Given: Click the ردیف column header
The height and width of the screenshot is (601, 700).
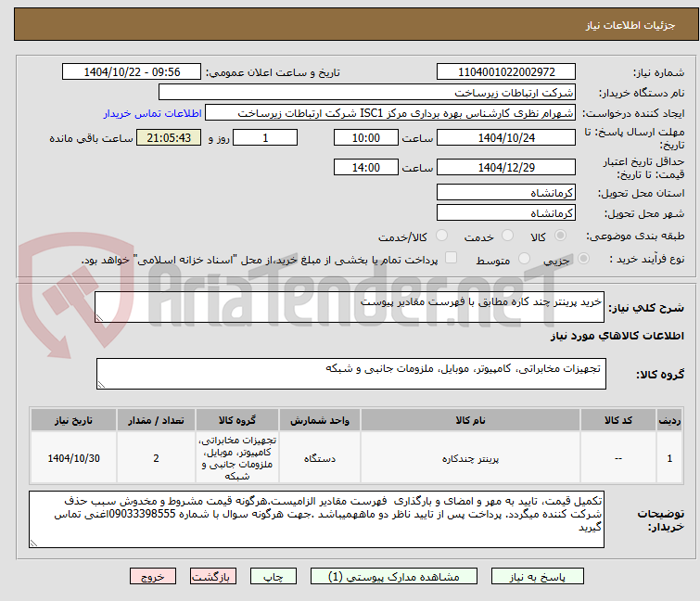Looking at the screenshot, I should tap(669, 421).
